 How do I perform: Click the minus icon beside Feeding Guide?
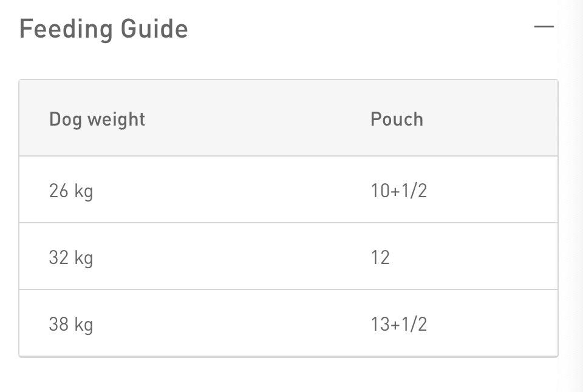coord(544,27)
